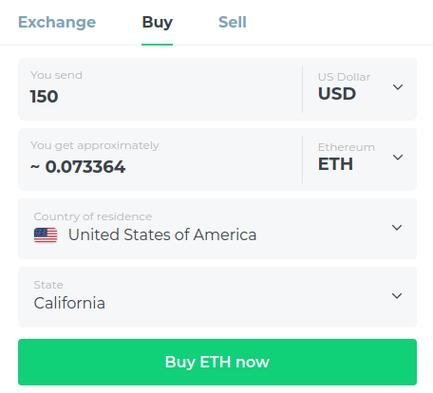Click the bold ETH ticker text
Viewport: 433px width, 393px height.
coord(335,164)
